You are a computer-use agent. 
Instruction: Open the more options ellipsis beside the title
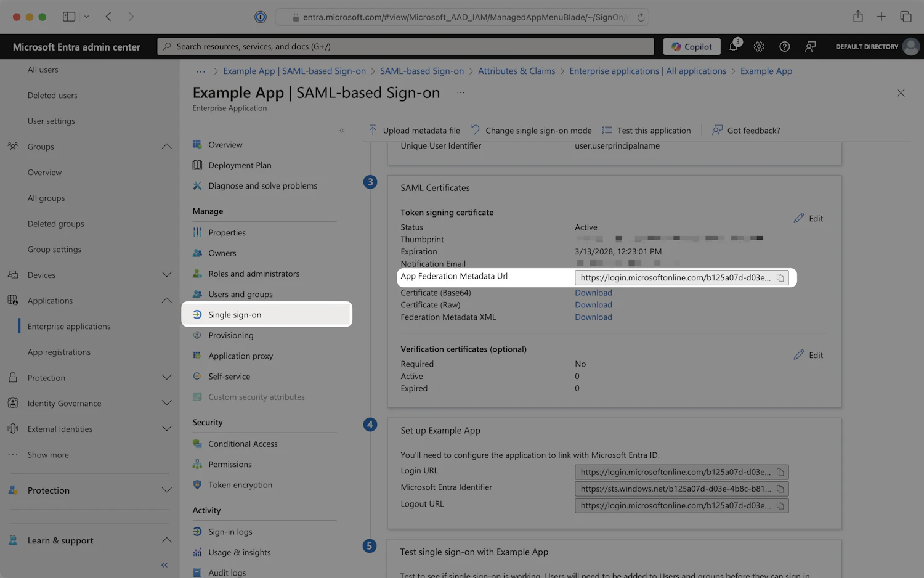(x=461, y=92)
